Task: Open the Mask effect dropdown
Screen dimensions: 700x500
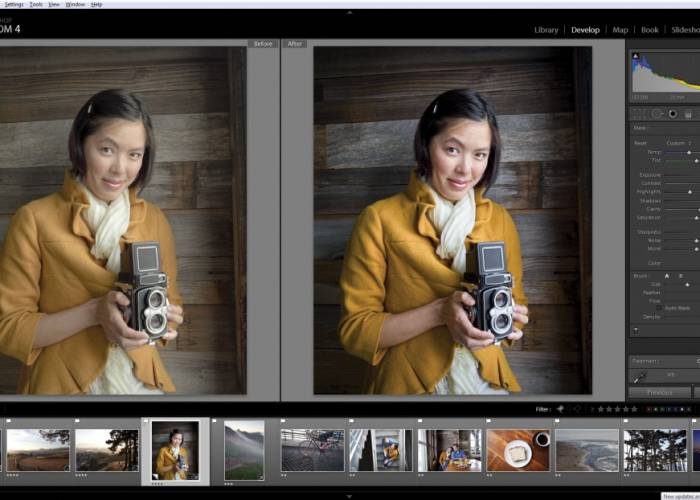Action: (640, 128)
